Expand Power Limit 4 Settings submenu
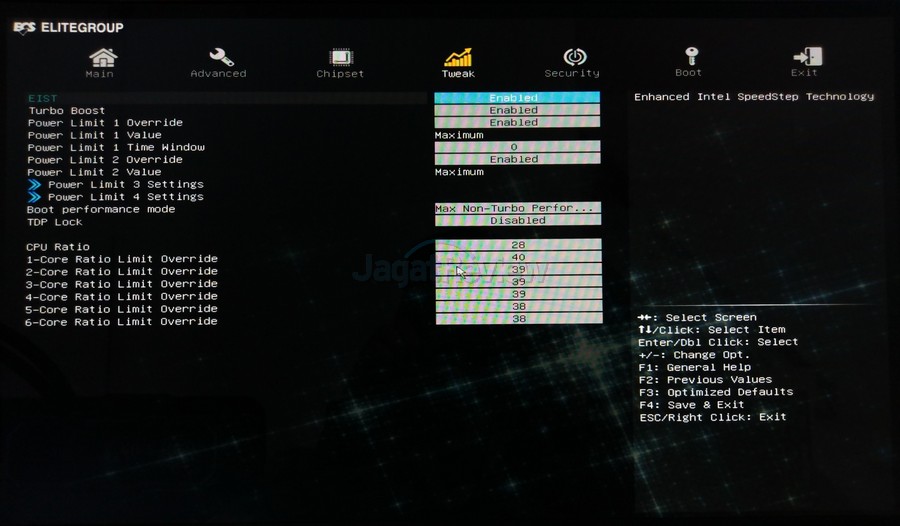900x526 pixels. click(125, 197)
